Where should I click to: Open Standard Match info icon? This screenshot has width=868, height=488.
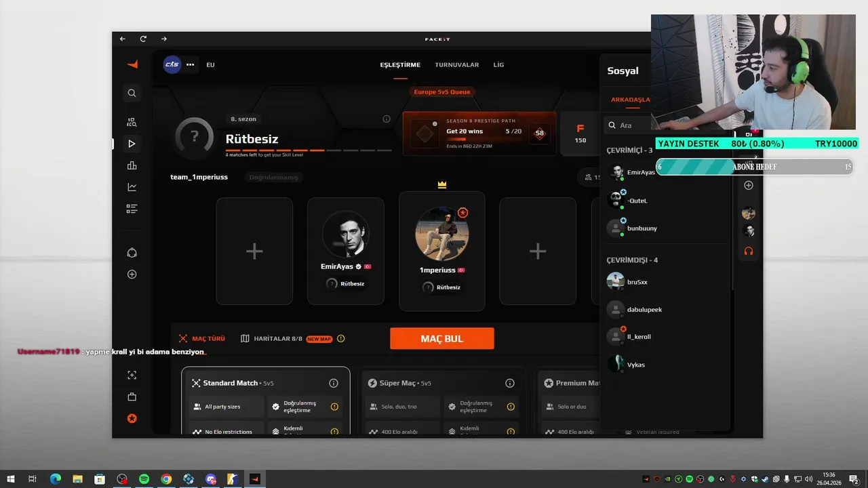pyautogui.click(x=334, y=384)
